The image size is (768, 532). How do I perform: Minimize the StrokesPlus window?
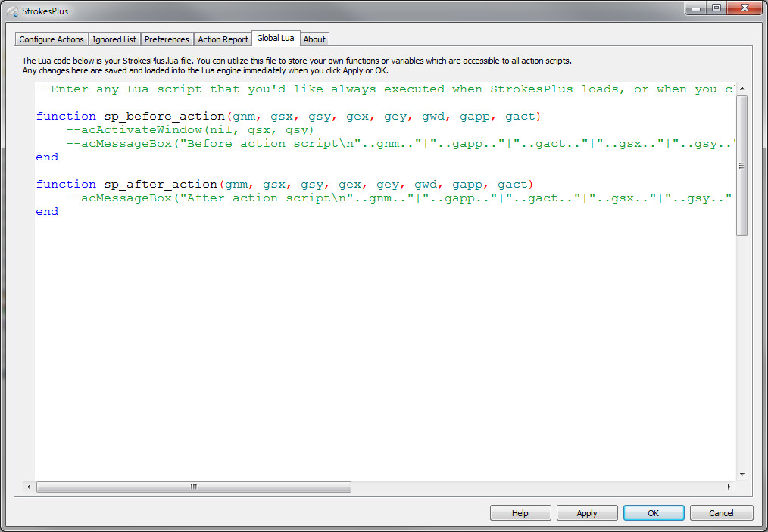pyautogui.click(x=696, y=8)
